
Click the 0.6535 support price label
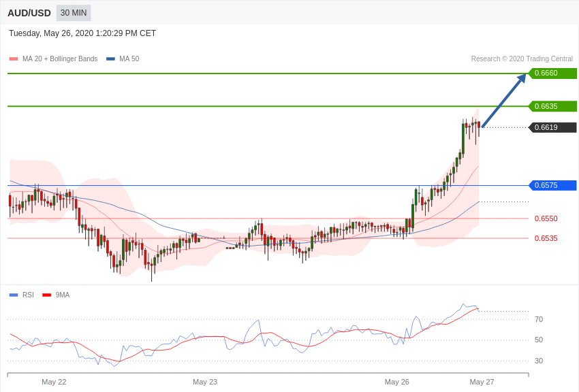pyautogui.click(x=546, y=238)
